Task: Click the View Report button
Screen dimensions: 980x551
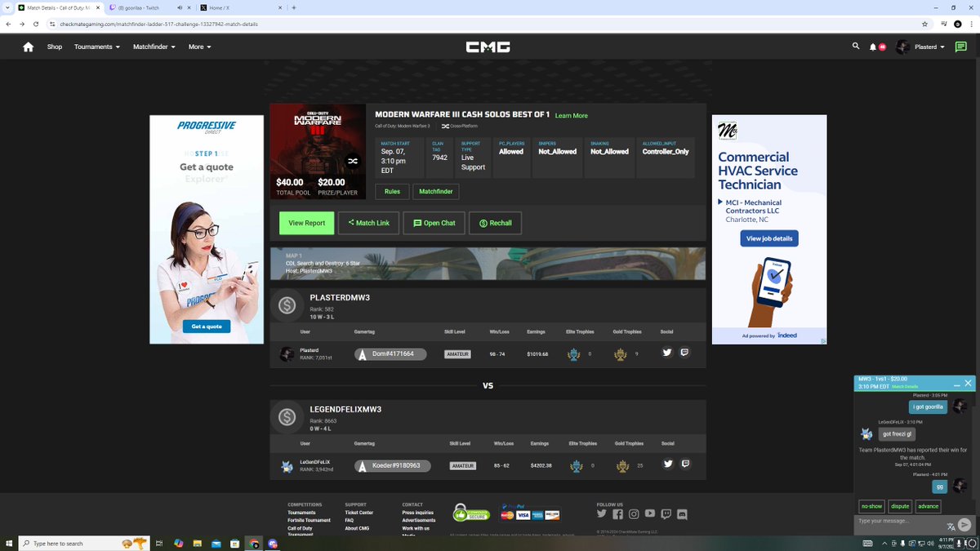Action: 307,223
